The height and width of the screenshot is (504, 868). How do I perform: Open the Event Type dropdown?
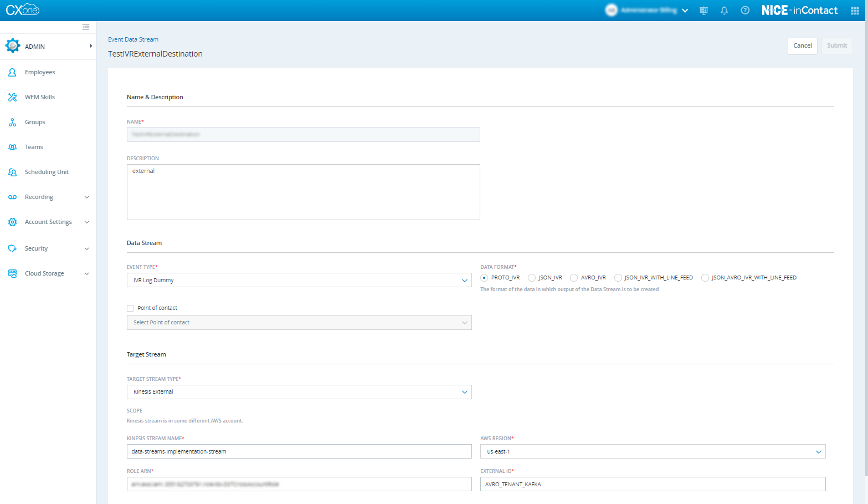[299, 280]
